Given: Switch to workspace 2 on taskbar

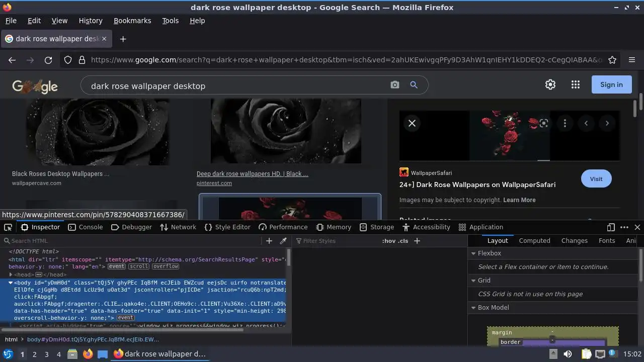Looking at the screenshot, I should 34,354.
